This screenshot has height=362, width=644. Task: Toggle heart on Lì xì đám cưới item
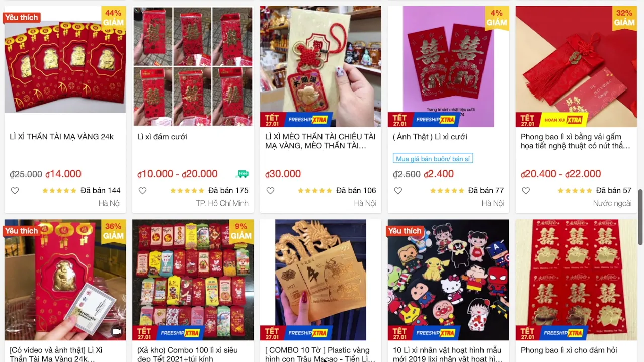pos(142,191)
